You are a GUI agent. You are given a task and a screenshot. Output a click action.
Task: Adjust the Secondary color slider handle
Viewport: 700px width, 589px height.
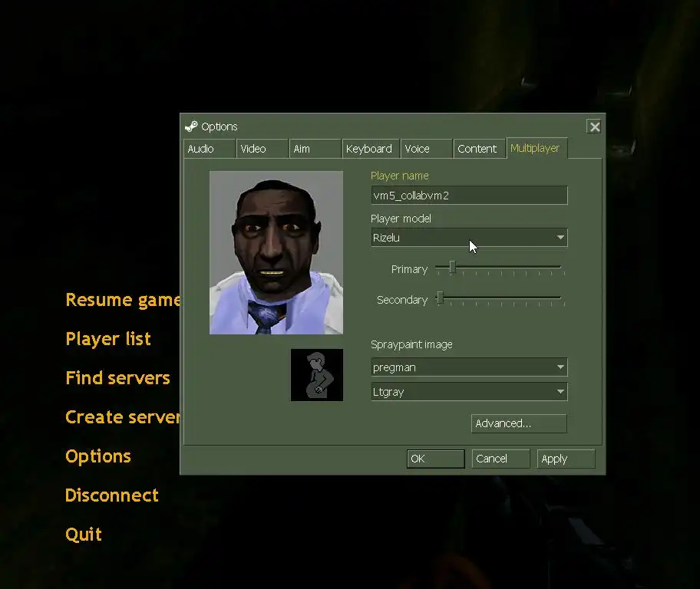click(440, 298)
